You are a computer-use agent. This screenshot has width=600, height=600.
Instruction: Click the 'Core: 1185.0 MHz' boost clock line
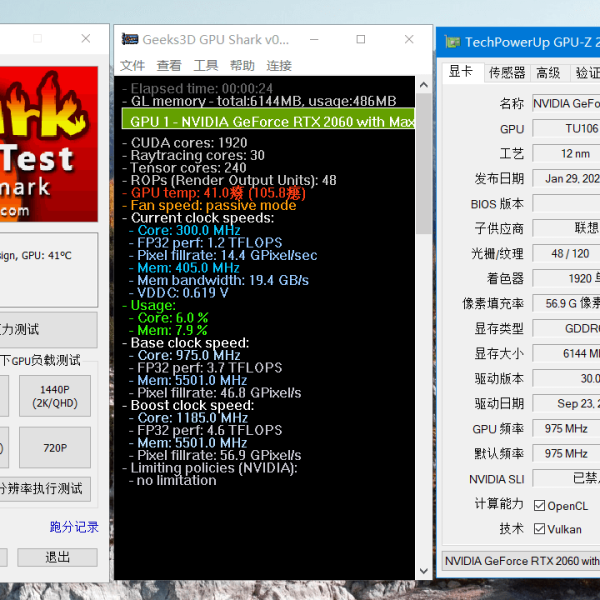pos(189,418)
